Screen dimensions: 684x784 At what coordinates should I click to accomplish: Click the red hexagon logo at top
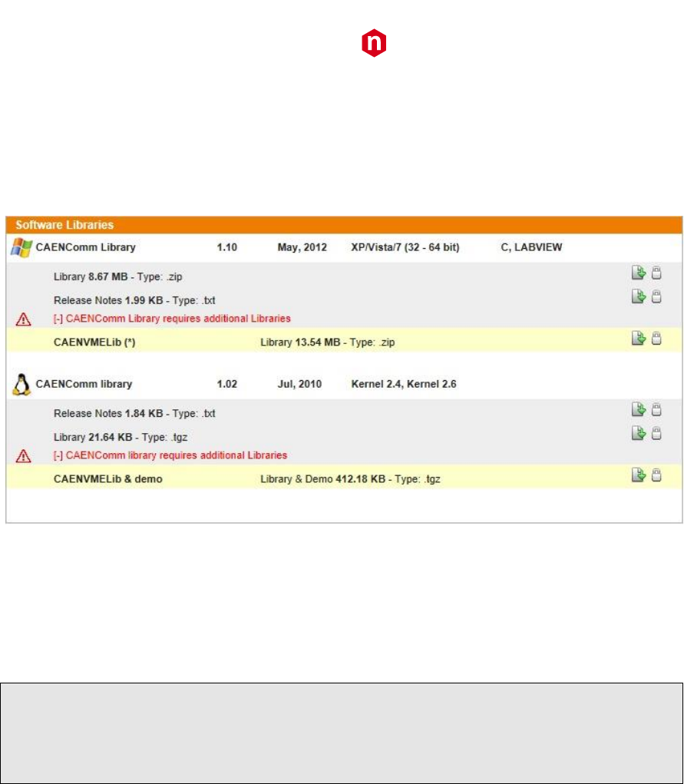374,43
